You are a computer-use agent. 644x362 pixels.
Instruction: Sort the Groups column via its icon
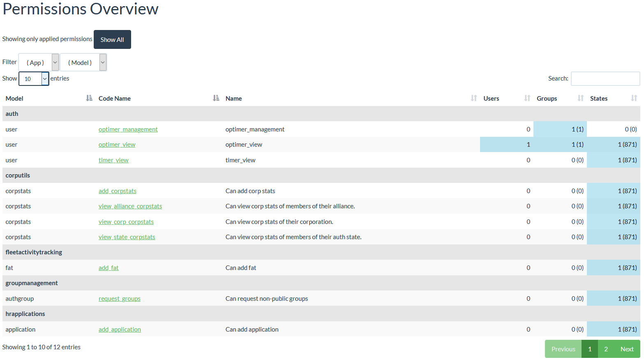pyautogui.click(x=581, y=98)
